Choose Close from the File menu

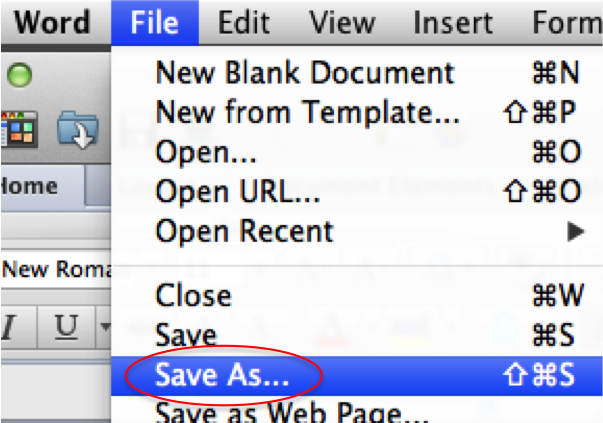pos(357,296)
